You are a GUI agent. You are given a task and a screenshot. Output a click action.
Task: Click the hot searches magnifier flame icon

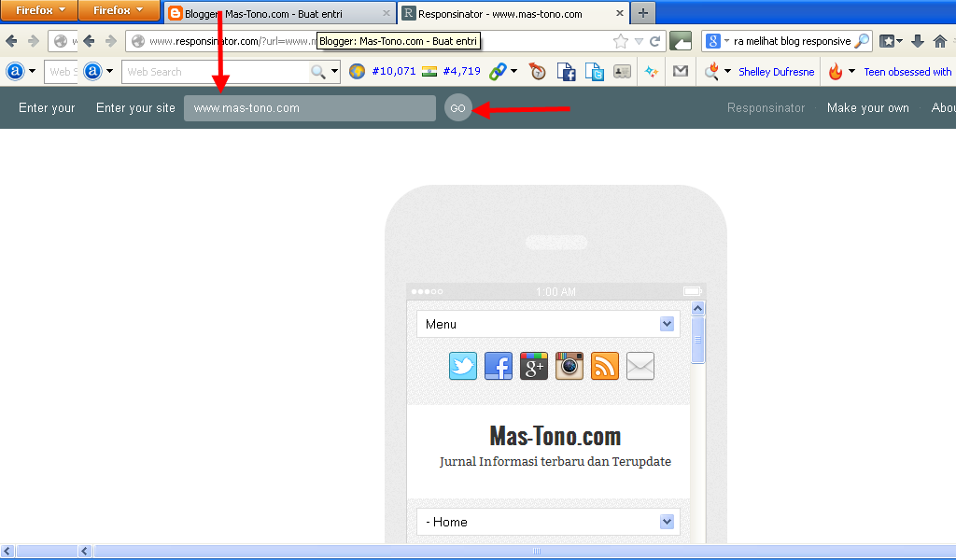click(x=711, y=72)
